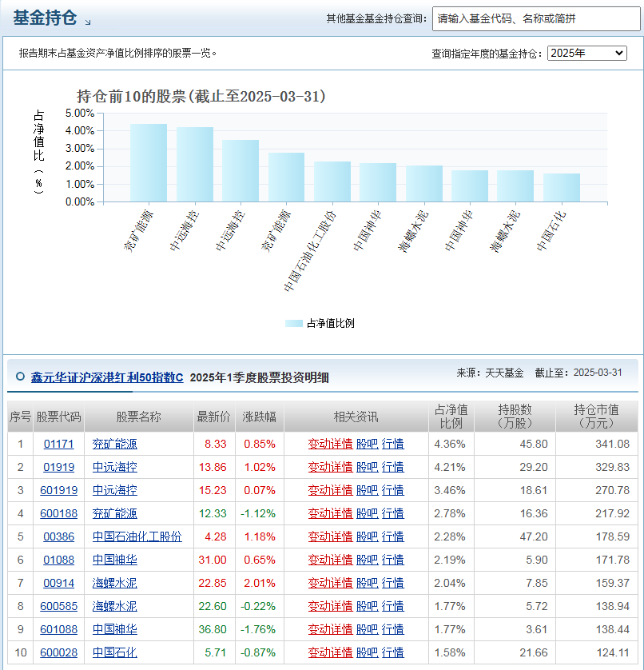Viewport: 644px width, 670px height.
Task: Click the first 兖矿能源 chart bar
Action: tap(149, 163)
